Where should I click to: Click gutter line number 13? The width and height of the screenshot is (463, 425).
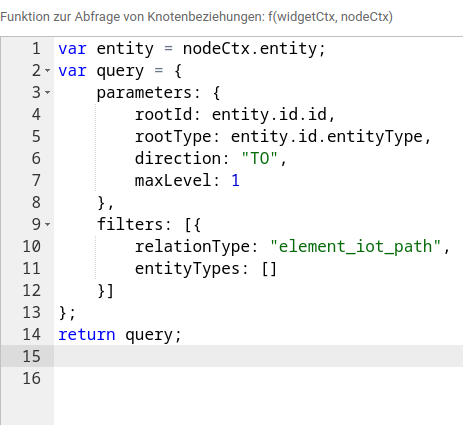[32, 313]
